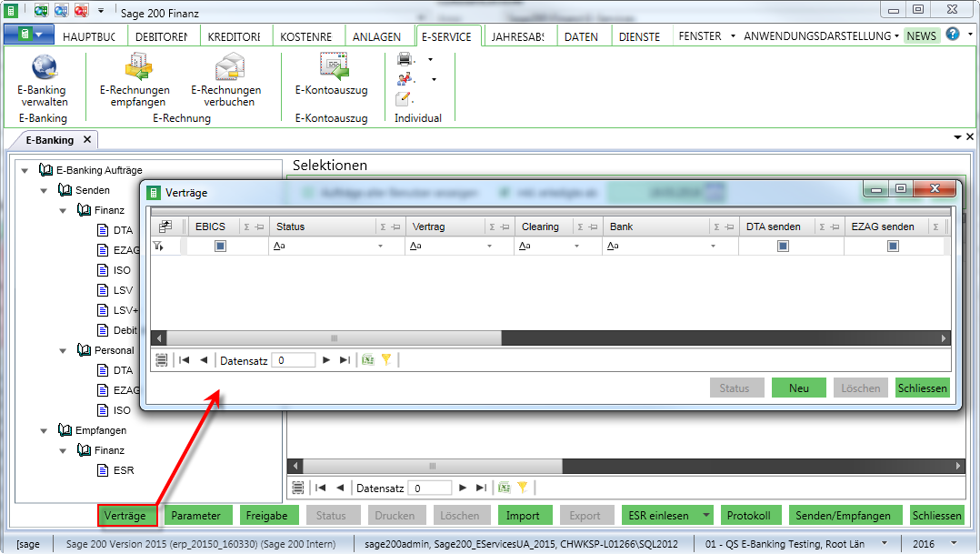Toggle the EBICS filter checkbox
Viewport: 980px width, 554px height.
point(220,247)
